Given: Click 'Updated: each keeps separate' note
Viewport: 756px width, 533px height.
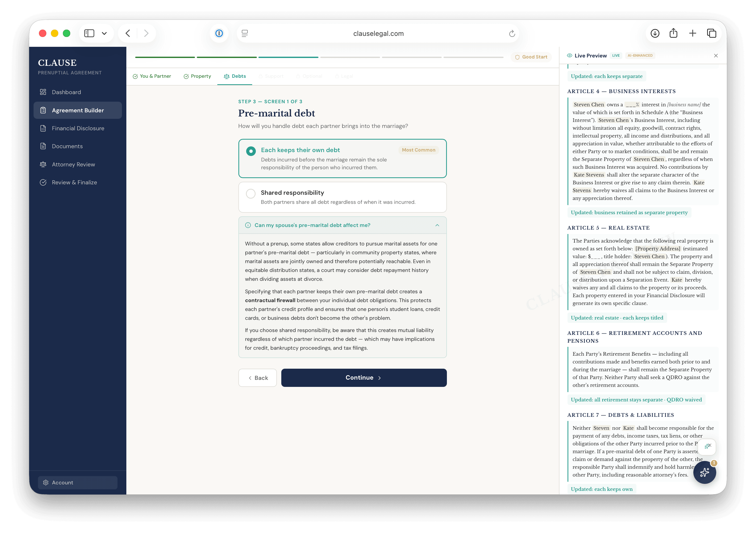Looking at the screenshot, I should 607,76.
